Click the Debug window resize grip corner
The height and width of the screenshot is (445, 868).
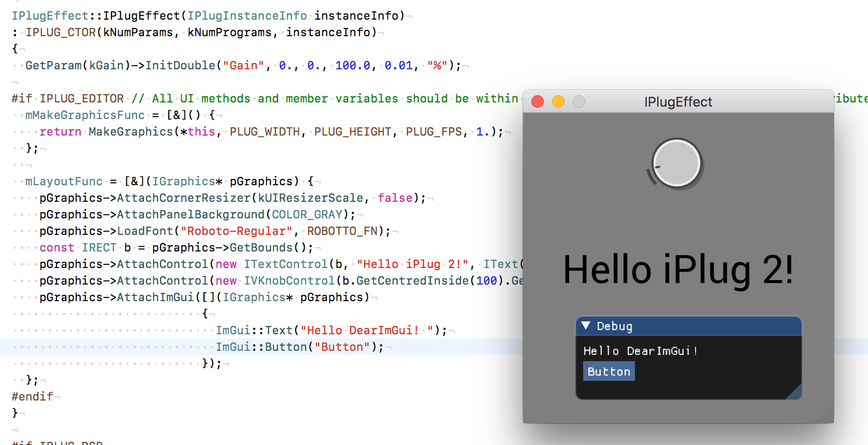[795, 393]
